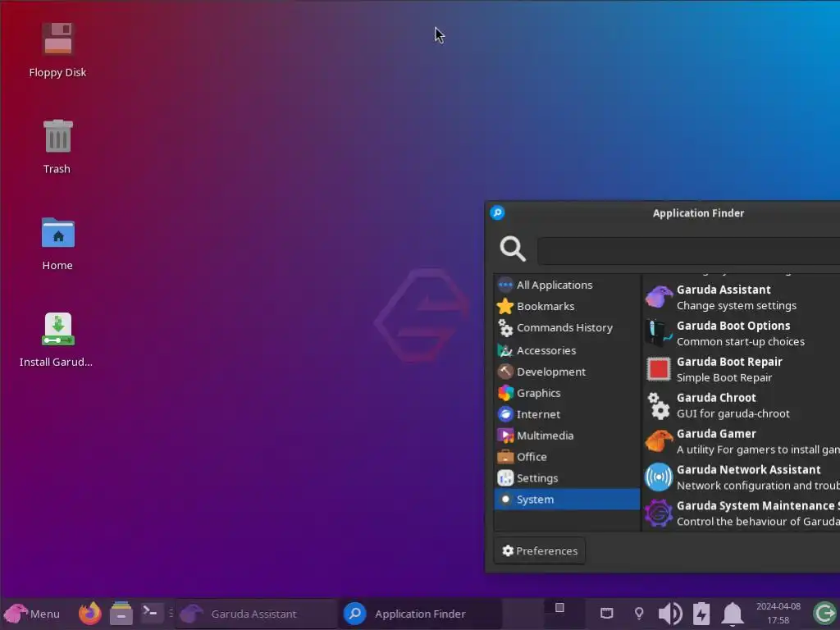Open the Garuda Menu button

tap(31, 614)
